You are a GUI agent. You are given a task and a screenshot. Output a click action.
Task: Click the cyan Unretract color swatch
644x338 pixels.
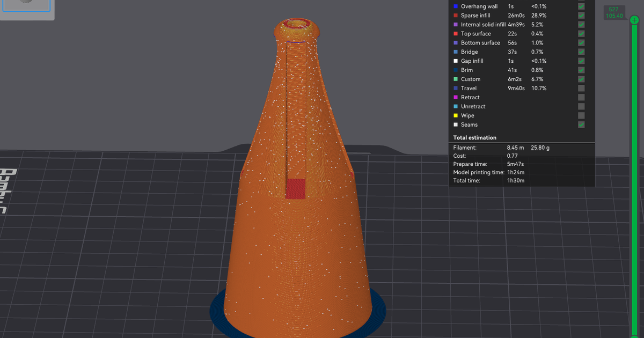456,106
